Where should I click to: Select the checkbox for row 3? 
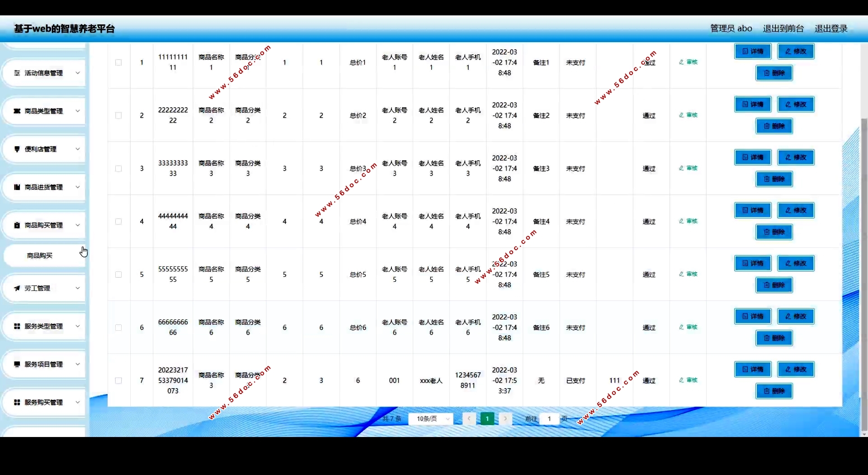[x=118, y=168]
